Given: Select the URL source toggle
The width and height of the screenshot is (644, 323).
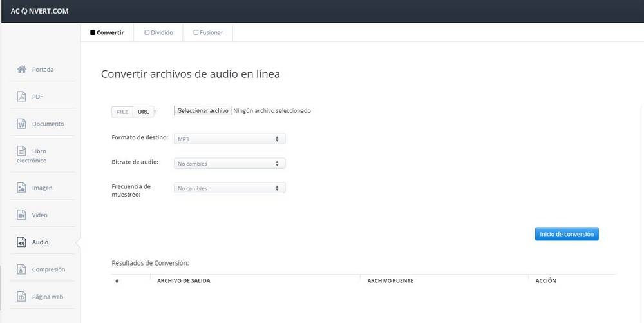Looking at the screenshot, I should [144, 112].
